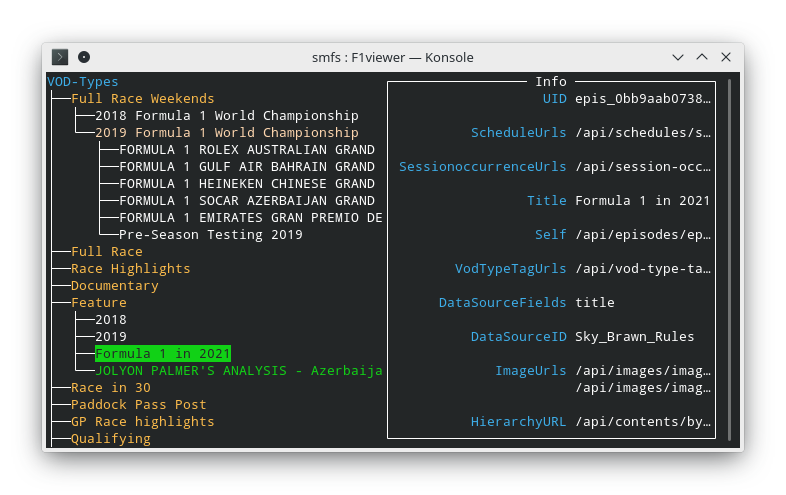Viewport: 786px width, 495px height.
Task: Click the Info panel title
Action: pyautogui.click(x=551, y=82)
